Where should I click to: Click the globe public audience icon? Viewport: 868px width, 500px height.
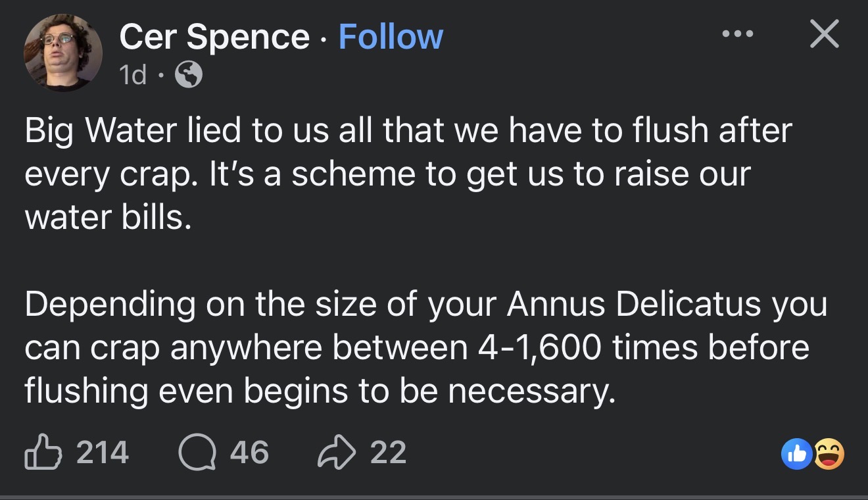pos(189,76)
